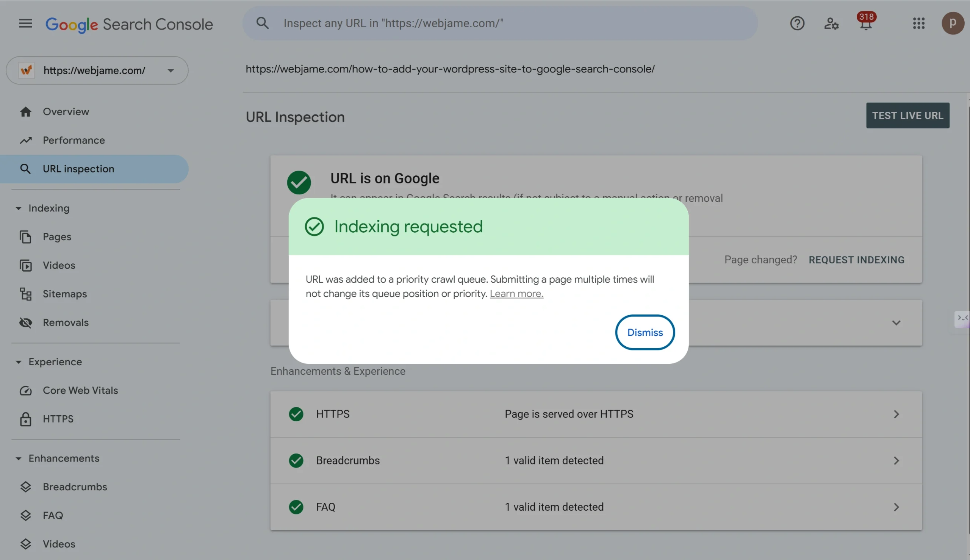Viewport: 970px width, 560px height.
Task: Open Core Web Vitals report
Action: [94, 390]
